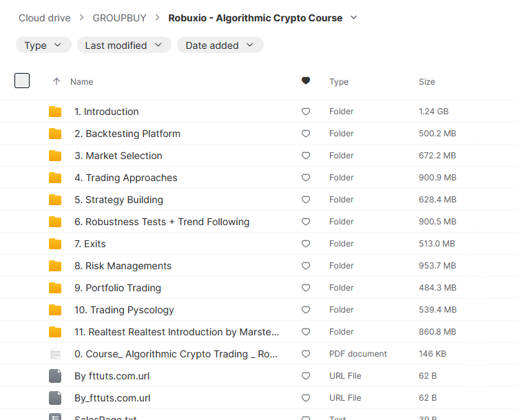The height and width of the screenshot is (420, 518).
Task: Click the file icon next to By_fttuts.com.url
Action: [55, 398]
